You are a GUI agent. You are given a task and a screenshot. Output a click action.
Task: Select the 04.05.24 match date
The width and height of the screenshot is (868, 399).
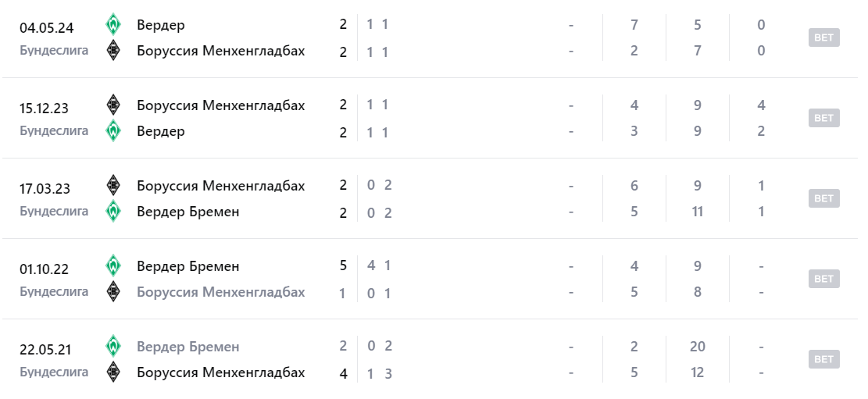click(x=47, y=28)
